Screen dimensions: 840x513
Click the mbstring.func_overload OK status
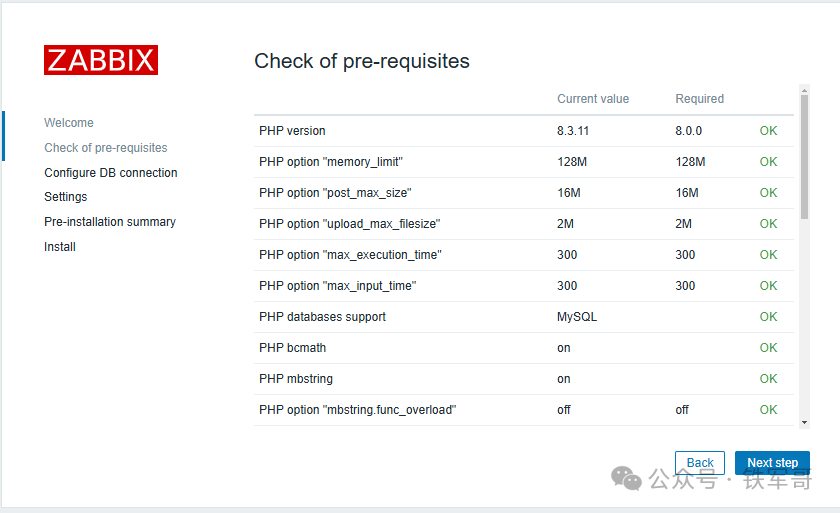(x=768, y=410)
